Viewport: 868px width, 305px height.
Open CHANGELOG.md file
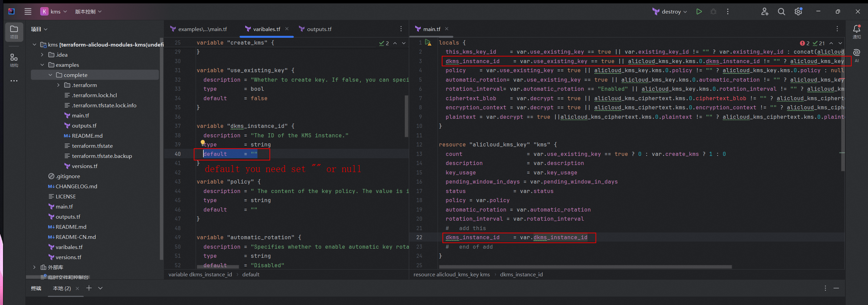pyautogui.click(x=76, y=186)
